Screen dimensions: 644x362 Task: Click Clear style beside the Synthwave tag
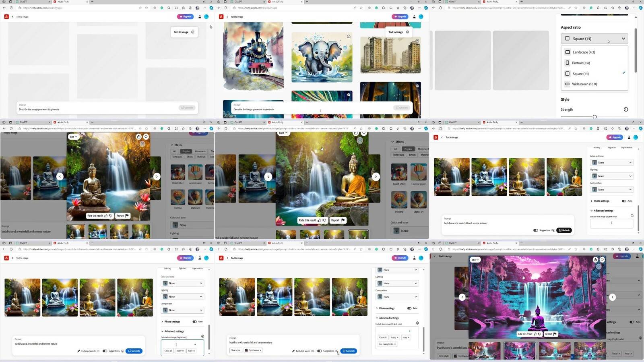(x=235, y=350)
